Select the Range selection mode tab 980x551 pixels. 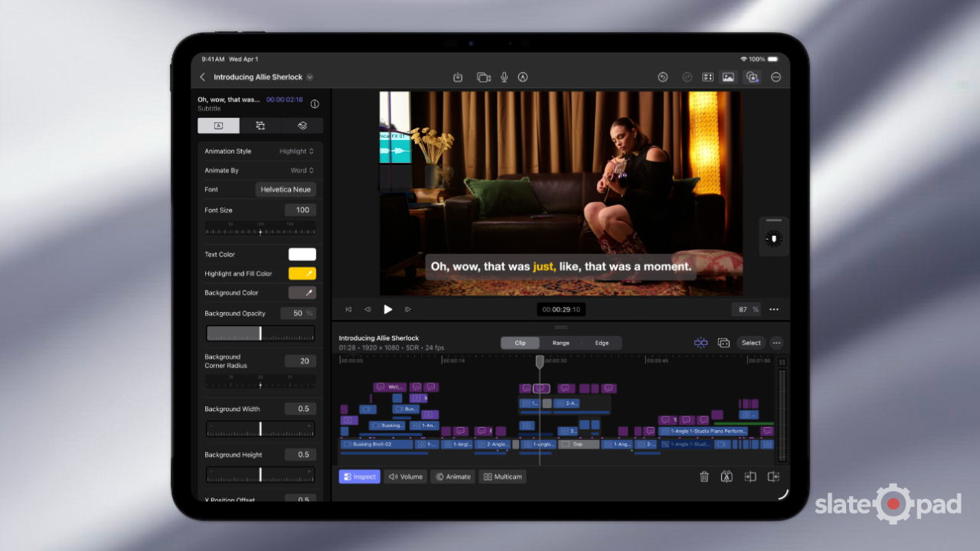[560, 344]
